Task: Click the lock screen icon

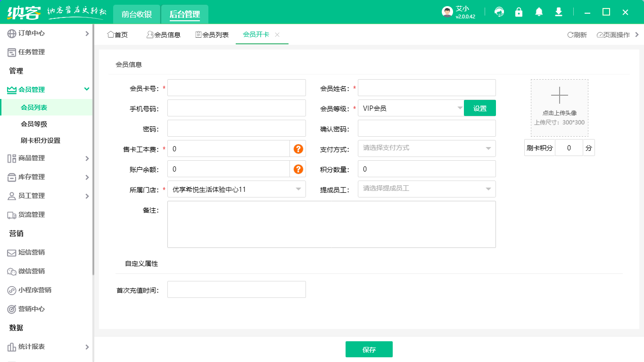Action: pyautogui.click(x=519, y=12)
